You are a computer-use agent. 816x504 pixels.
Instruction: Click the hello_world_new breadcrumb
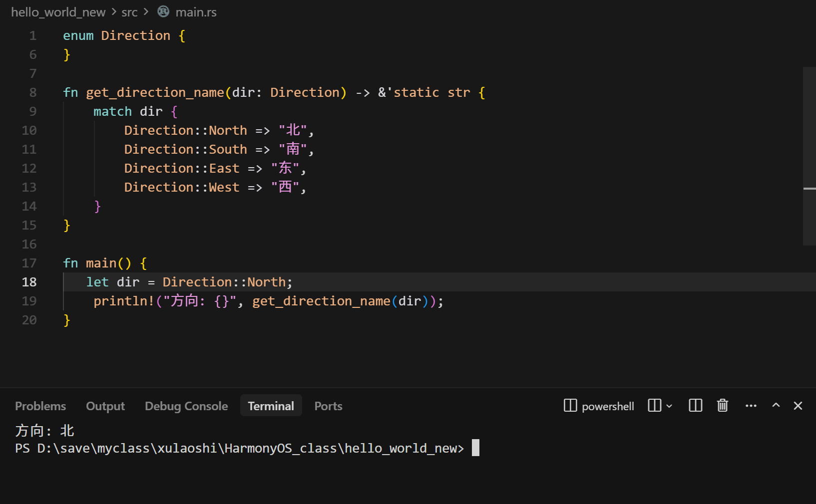click(58, 12)
